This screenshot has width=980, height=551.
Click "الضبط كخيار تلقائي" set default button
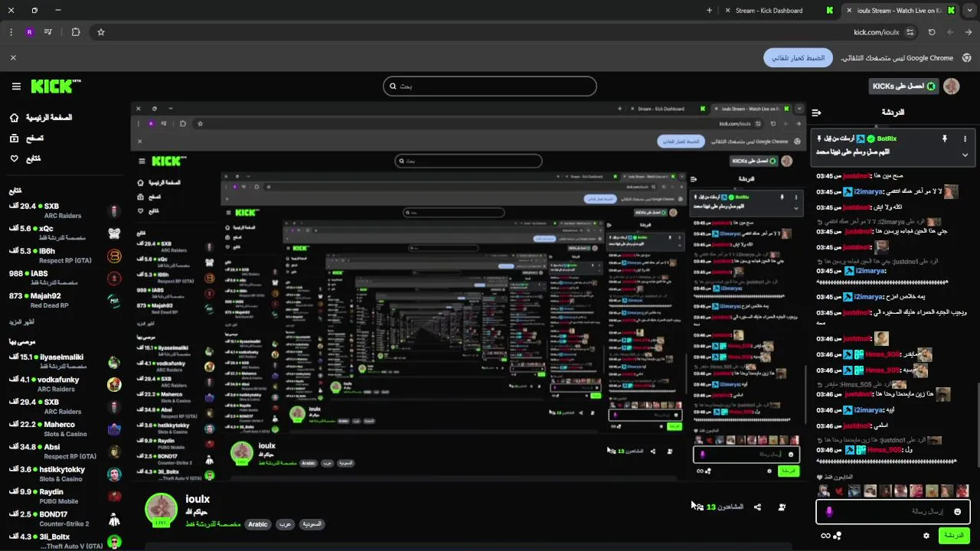tap(798, 57)
